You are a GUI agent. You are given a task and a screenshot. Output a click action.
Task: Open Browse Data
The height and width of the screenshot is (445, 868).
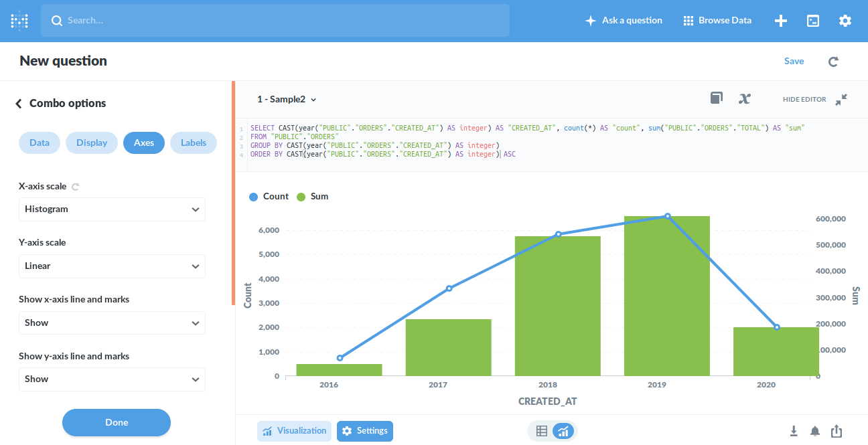pos(717,21)
